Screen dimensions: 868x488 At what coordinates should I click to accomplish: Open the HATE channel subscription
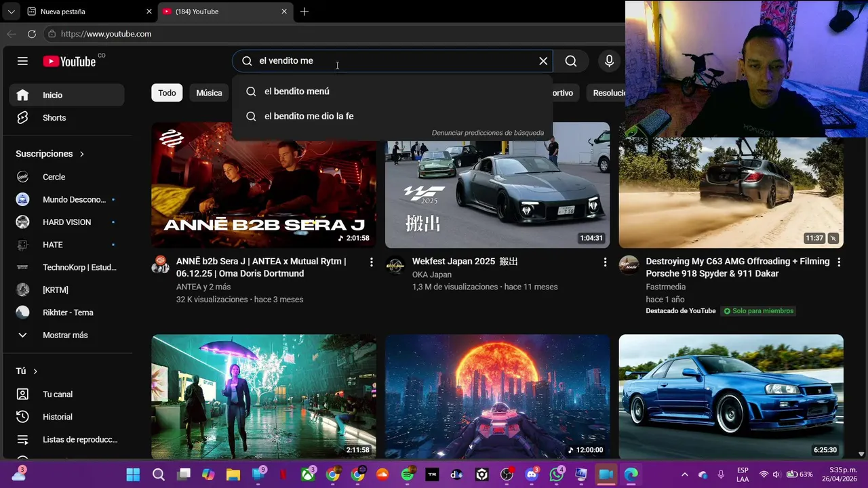[x=66, y=245]
